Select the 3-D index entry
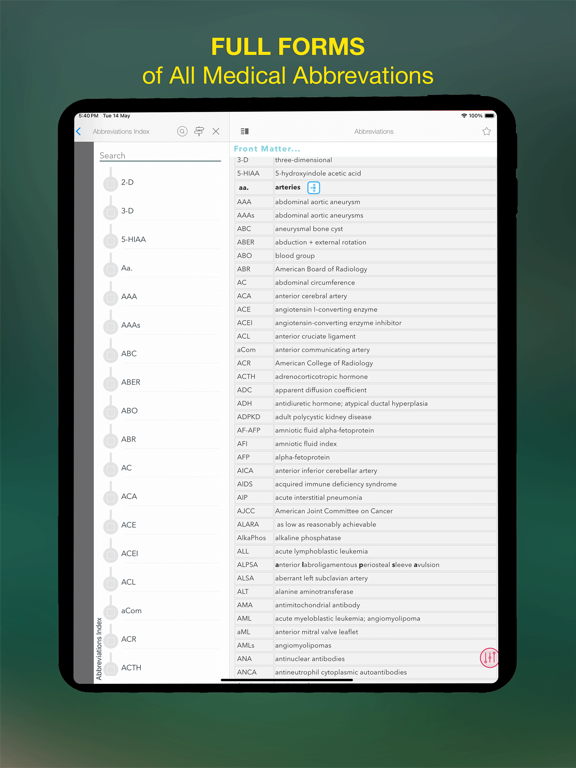 (127, 211)
